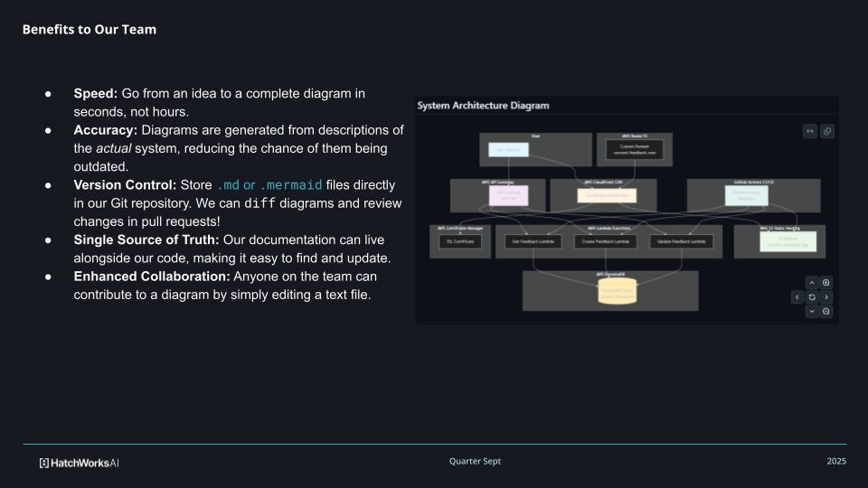Screen dimensions: 868x488
Task: Pan the diagram up with chevron-up
Action: click(811, 283)
